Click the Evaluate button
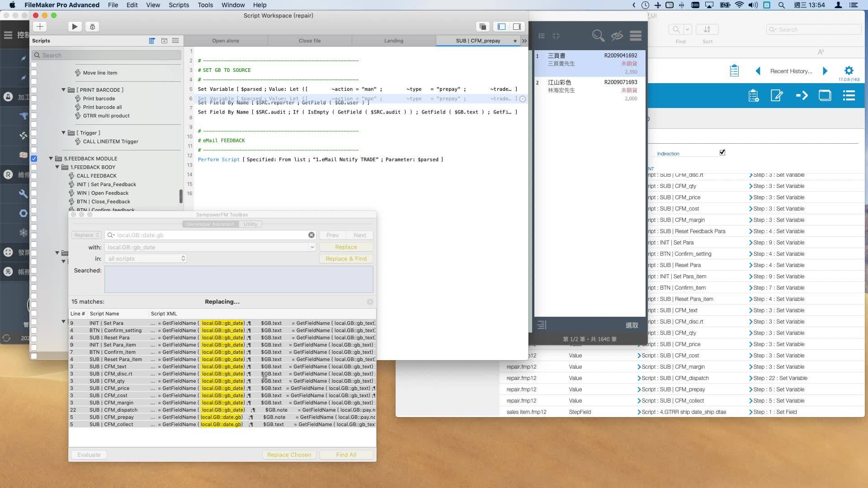The width and height of the screenshot is (868, 488). (x=89, y=455)
